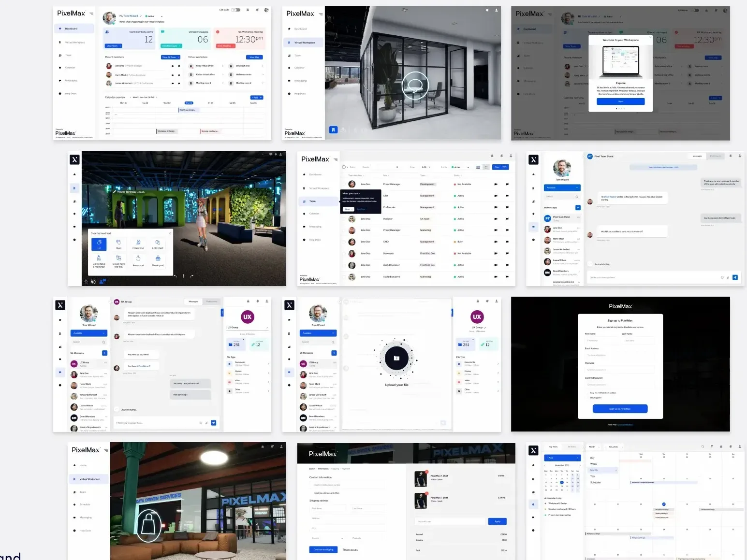
Task: Open the Show 1-50 dropdown in the team list
Action: pos(425,167)
